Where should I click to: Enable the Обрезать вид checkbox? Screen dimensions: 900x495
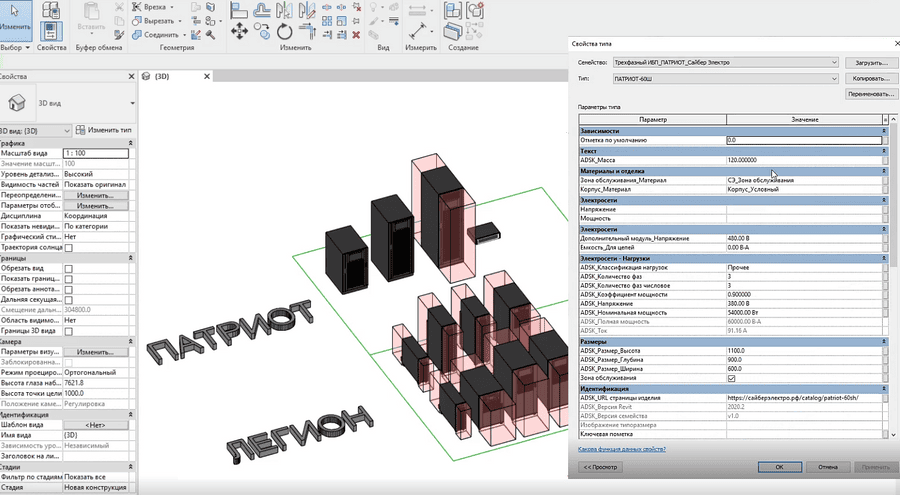pyautogui.click(x=68, y=269)
